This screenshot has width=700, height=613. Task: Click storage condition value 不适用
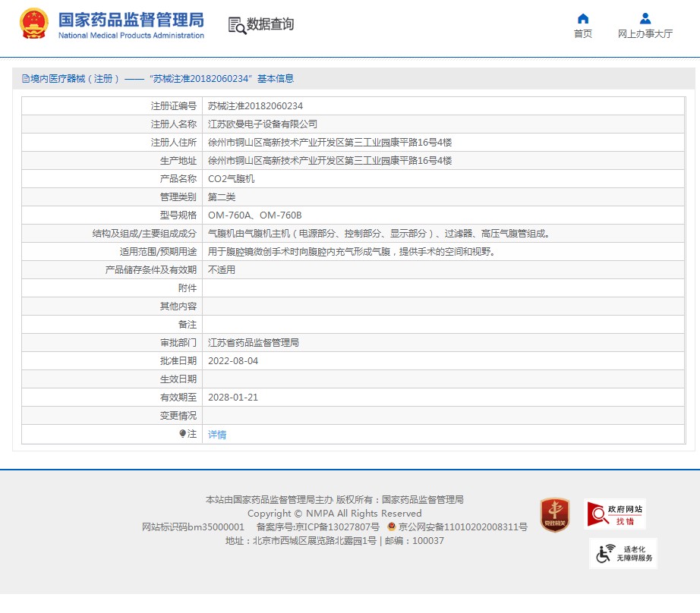(x=222, y=270)
